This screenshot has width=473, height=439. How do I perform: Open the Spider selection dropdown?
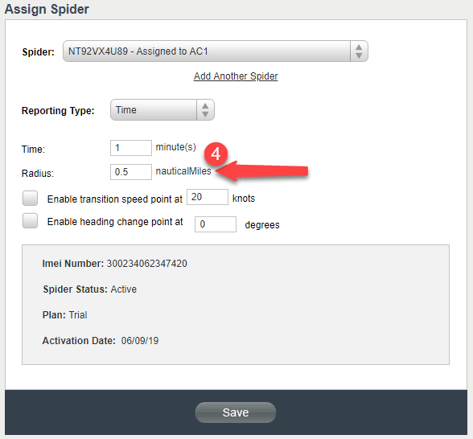pyautogui.click(x=215, y=51)
